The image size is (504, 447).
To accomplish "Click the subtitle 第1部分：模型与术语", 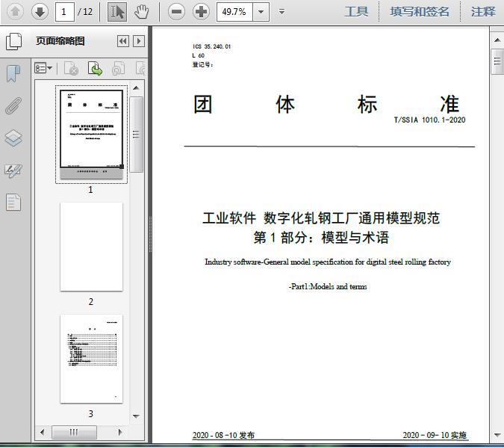I will [x=321, y=238].
